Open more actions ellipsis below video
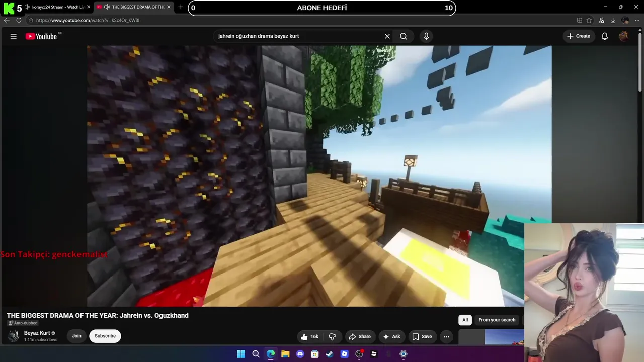The height and width of the screenshot is (362, 644). point(446,337)
